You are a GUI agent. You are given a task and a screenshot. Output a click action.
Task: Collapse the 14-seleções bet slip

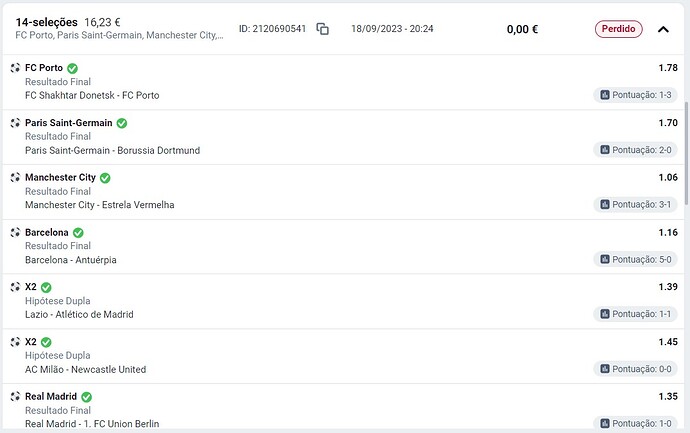(663, 29)
